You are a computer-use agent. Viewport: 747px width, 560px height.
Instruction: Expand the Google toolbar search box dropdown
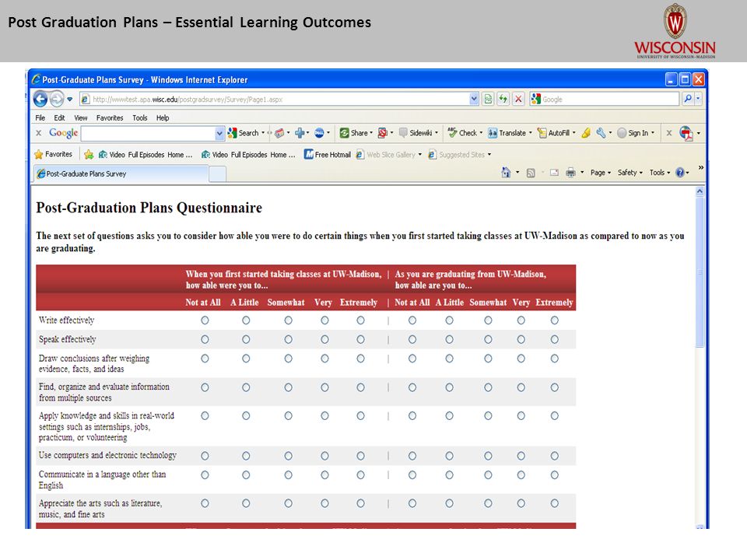tap(219, 133)
